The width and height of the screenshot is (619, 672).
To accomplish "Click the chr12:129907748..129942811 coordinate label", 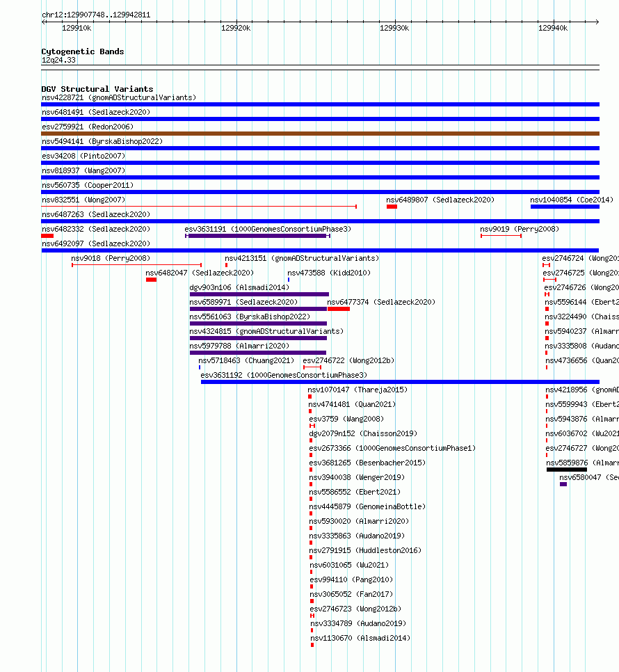I will point(96,15).
